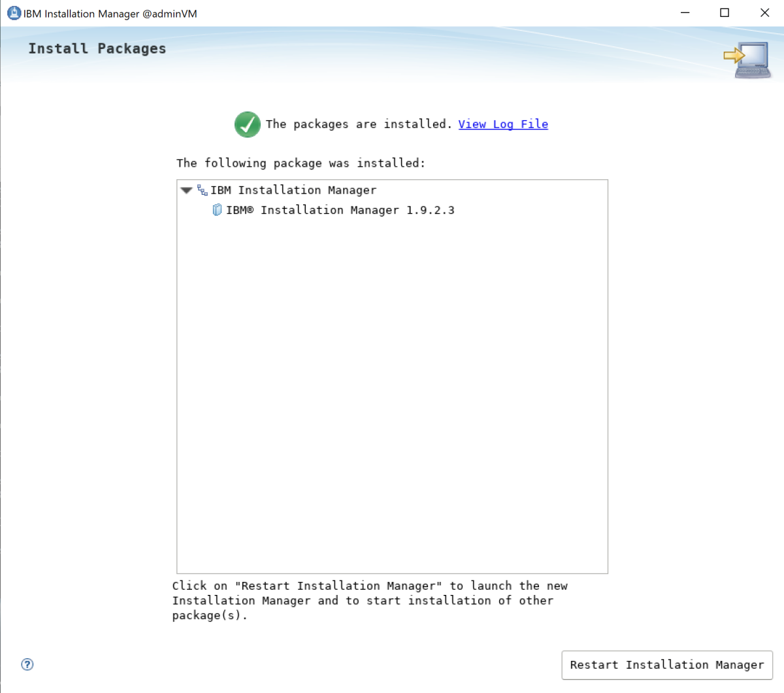The image size is (784, 693).
Task: Click inside the installed packages list area
Action: point(392,392)
